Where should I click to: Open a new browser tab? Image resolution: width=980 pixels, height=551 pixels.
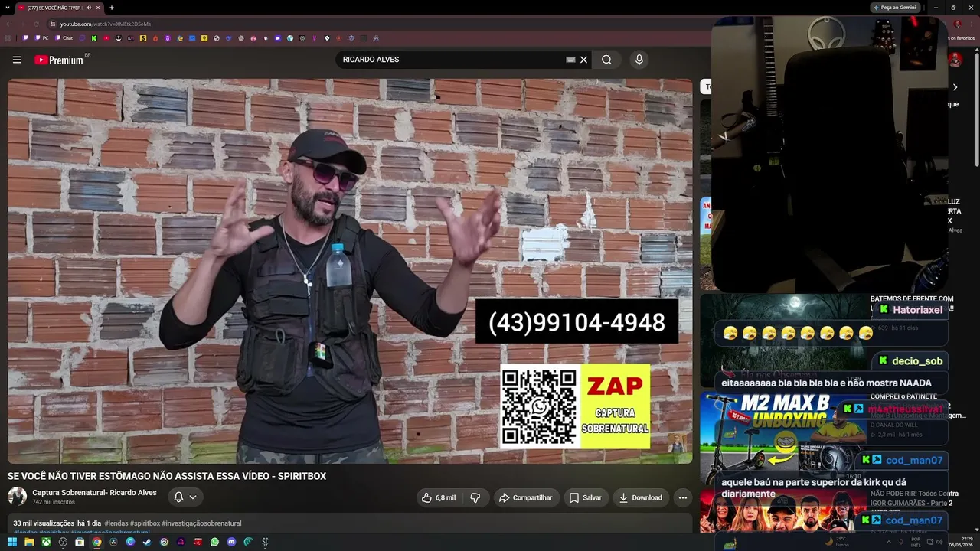[x=112, y=8]
